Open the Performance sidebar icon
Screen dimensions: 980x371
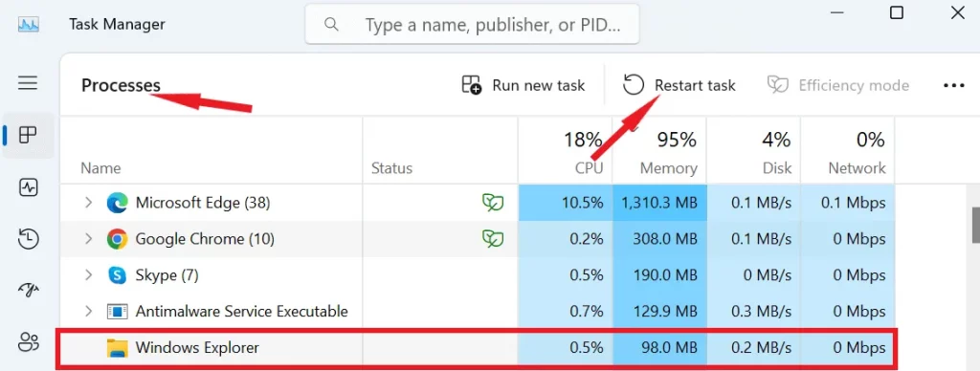29,187
